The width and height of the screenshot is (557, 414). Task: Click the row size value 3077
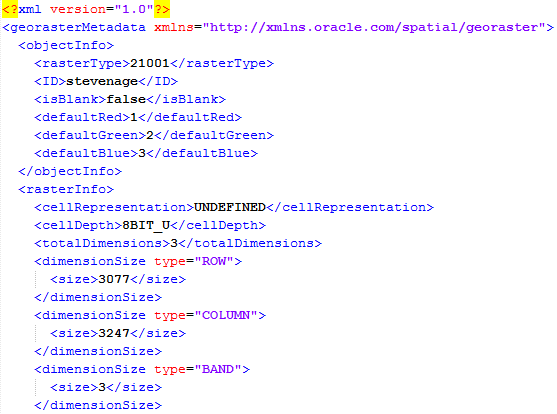tap(114, 279)
